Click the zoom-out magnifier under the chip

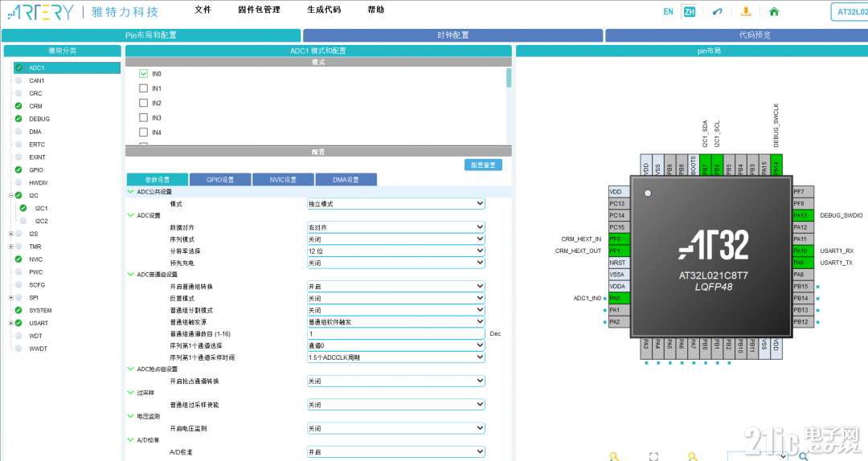693,456
